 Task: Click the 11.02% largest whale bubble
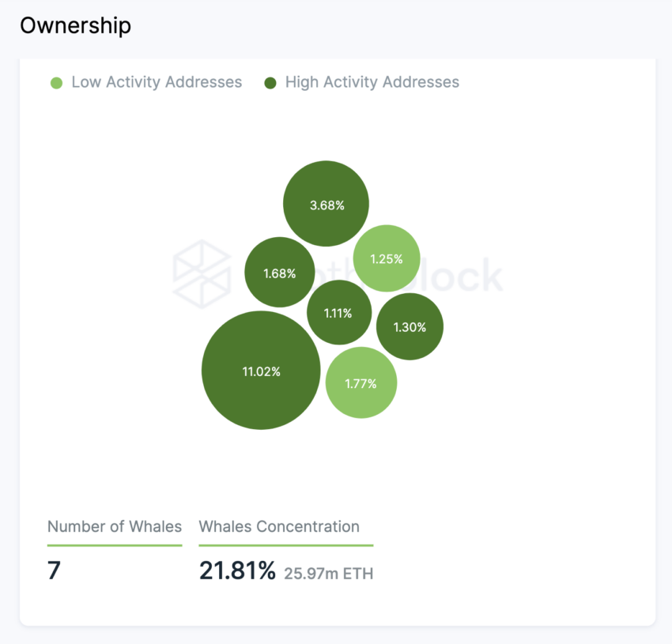(x=261, y=371)
